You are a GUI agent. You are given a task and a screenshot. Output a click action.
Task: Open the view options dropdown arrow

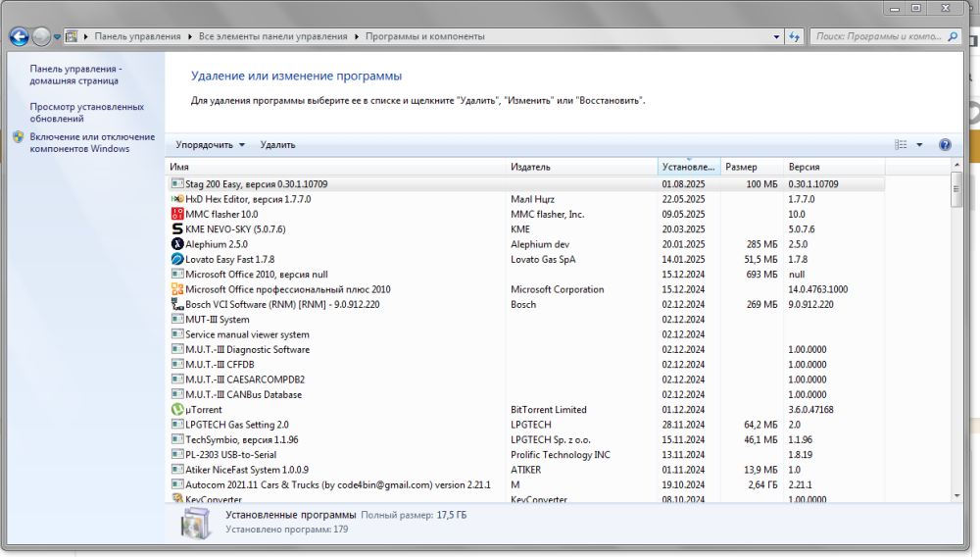tap(919, 145)
